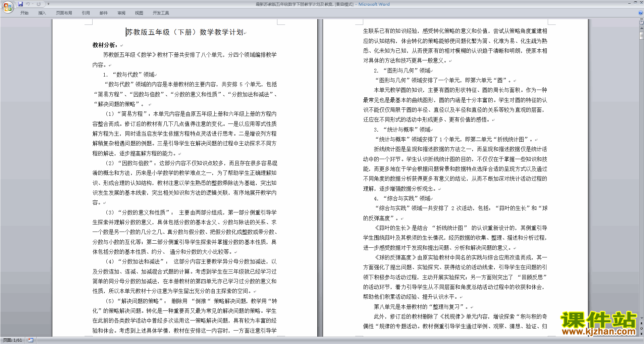Go to the 邮件 (Mailings) tab
644x344 pixels.
pyautogui.click(x=104, y=13)
